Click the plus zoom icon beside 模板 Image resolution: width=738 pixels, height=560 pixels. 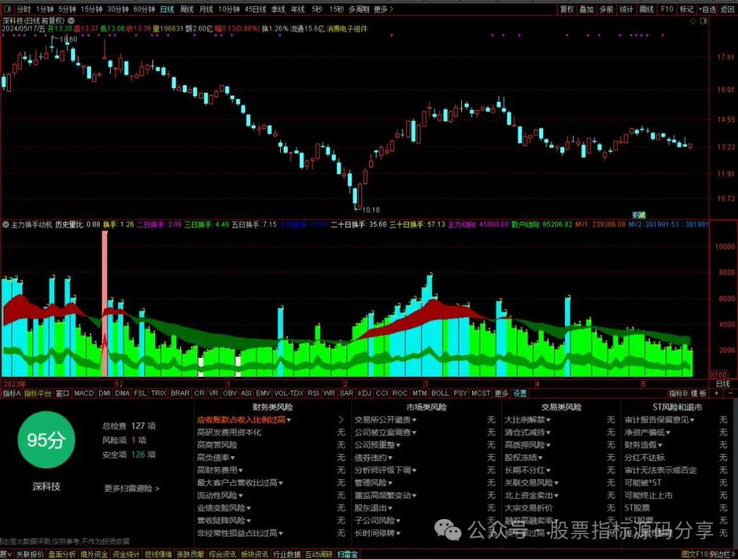click(716, 393)
